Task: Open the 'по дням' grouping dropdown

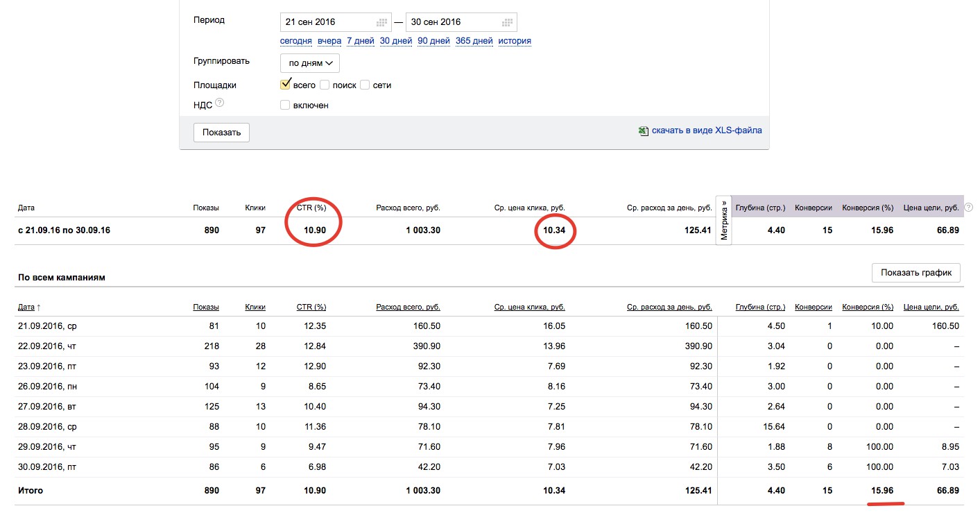Action: (309, 63)
